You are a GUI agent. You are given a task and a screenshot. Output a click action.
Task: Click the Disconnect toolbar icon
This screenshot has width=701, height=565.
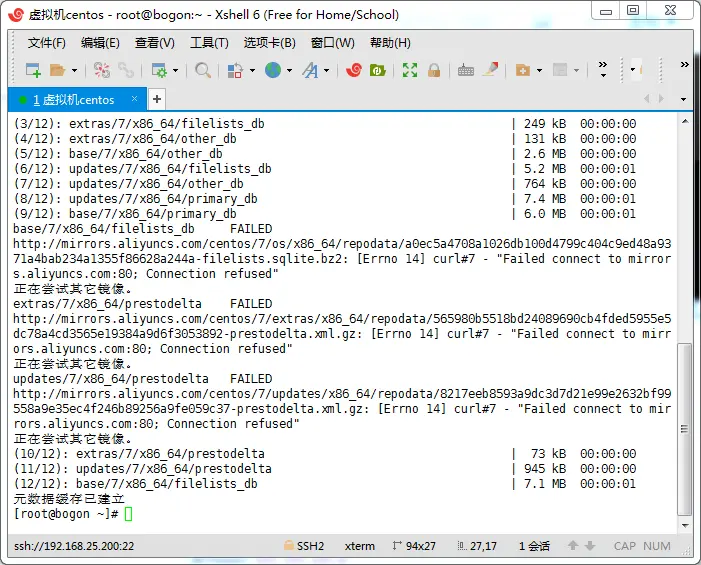tap(101, 70)
